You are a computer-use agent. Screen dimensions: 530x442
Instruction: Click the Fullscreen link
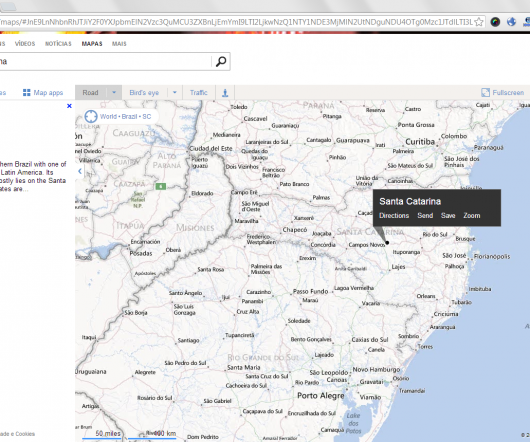point(508,93)
